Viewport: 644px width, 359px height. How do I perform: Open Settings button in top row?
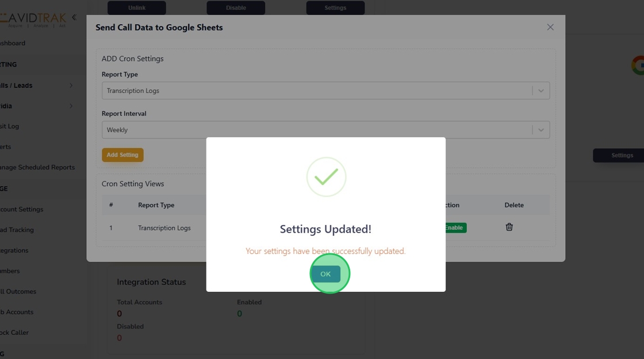click(x=335, y=8)
